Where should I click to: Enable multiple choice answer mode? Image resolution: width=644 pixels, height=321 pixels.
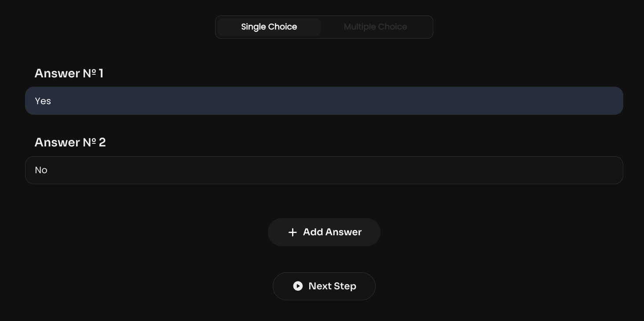click(375, 27)
